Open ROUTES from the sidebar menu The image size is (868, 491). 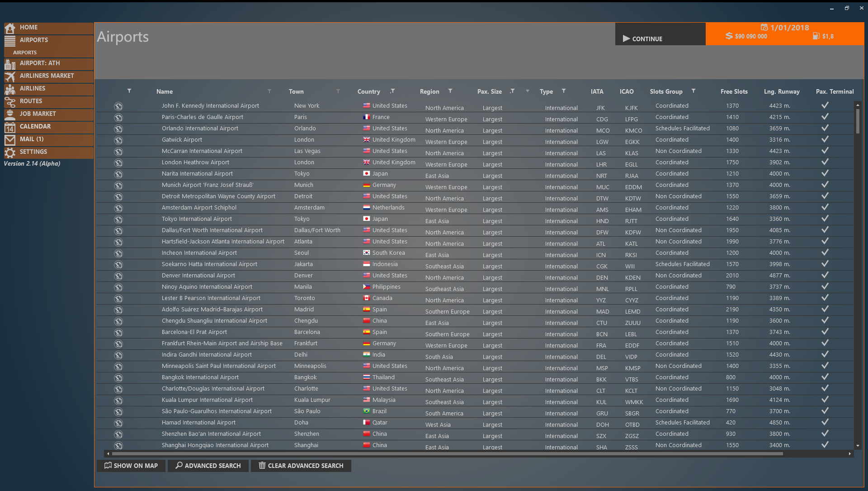tap(49, 102)
